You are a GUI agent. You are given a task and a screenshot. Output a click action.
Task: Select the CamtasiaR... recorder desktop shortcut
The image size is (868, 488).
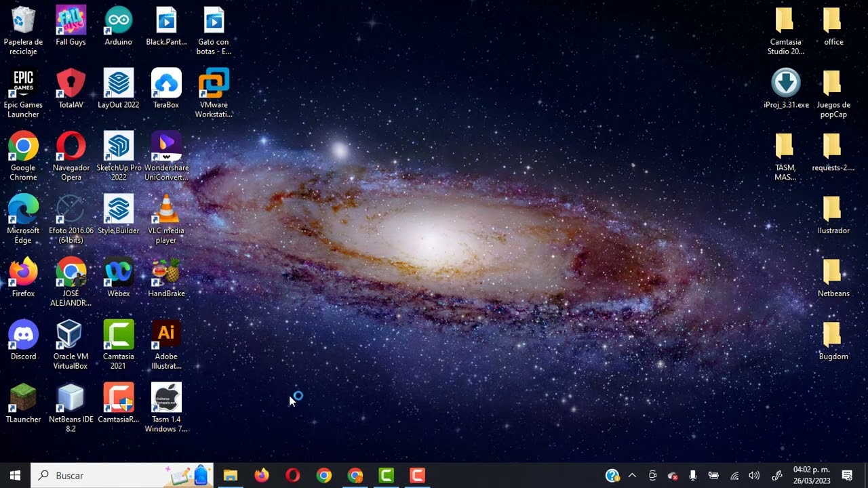click(x=119, y=405)
